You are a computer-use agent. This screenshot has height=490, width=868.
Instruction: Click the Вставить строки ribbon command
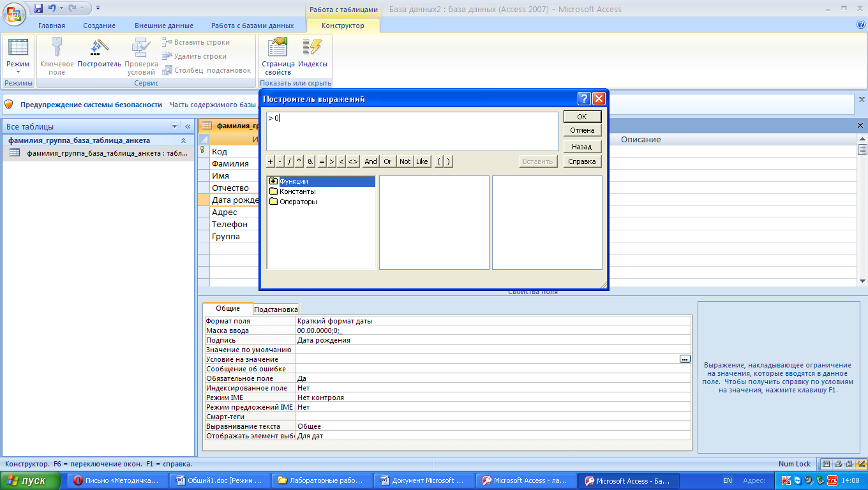click(196, 42)
